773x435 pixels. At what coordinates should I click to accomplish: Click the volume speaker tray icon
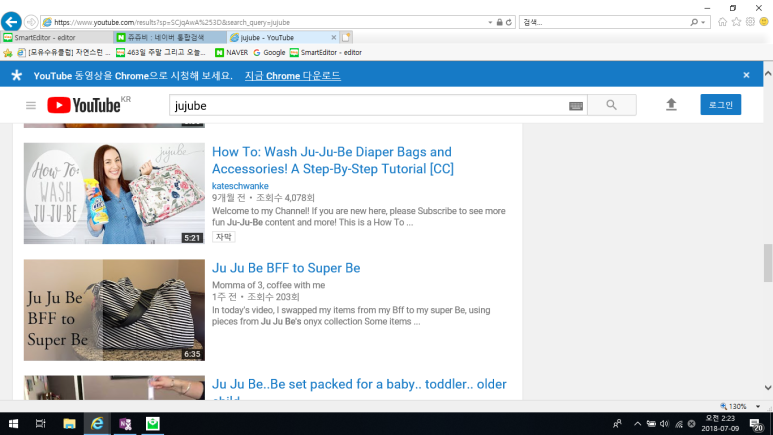[665, 424]
